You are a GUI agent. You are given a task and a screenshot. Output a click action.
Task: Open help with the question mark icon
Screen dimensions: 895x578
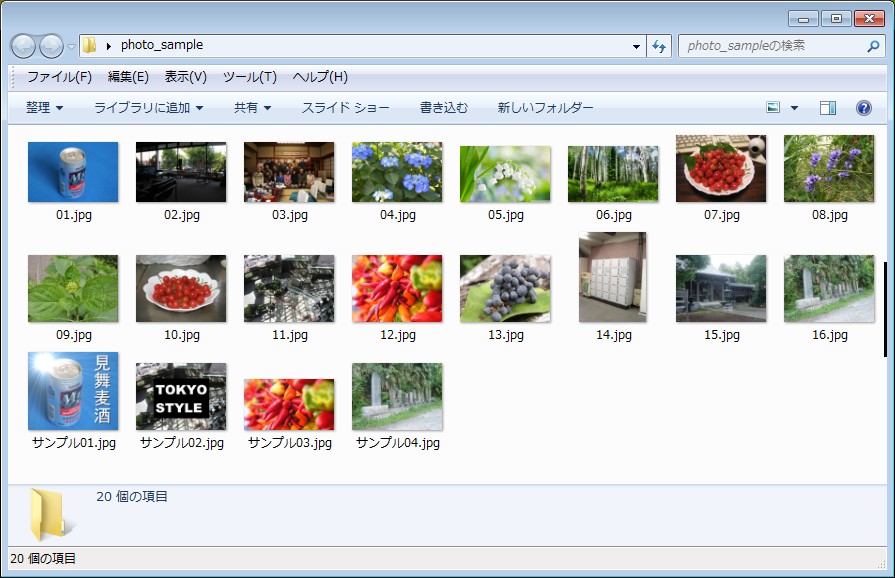(864, 108)
